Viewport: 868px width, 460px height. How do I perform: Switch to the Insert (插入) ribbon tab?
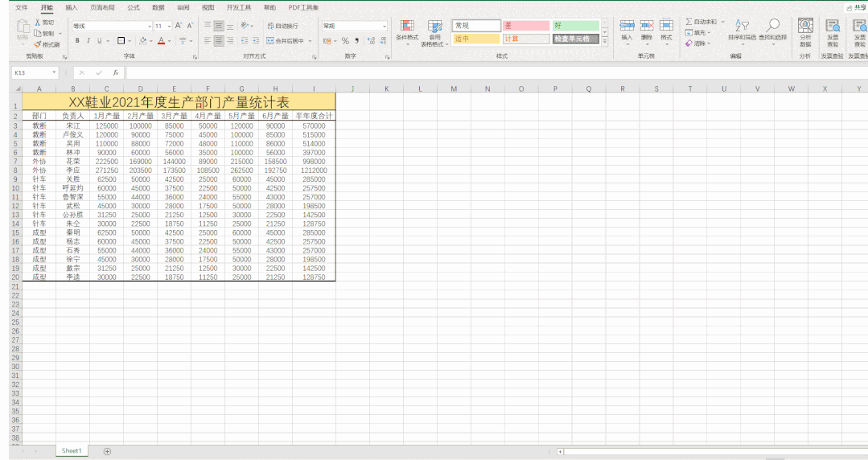[72, 8]
